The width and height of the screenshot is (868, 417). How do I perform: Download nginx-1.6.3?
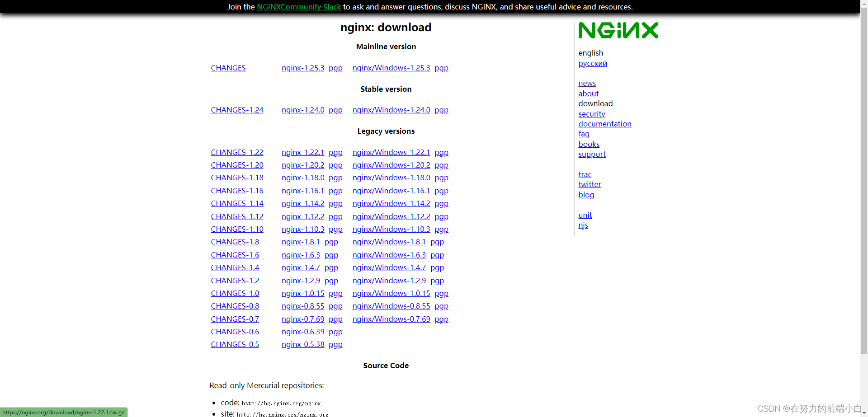pyautogui.click(x=301, y=255)
